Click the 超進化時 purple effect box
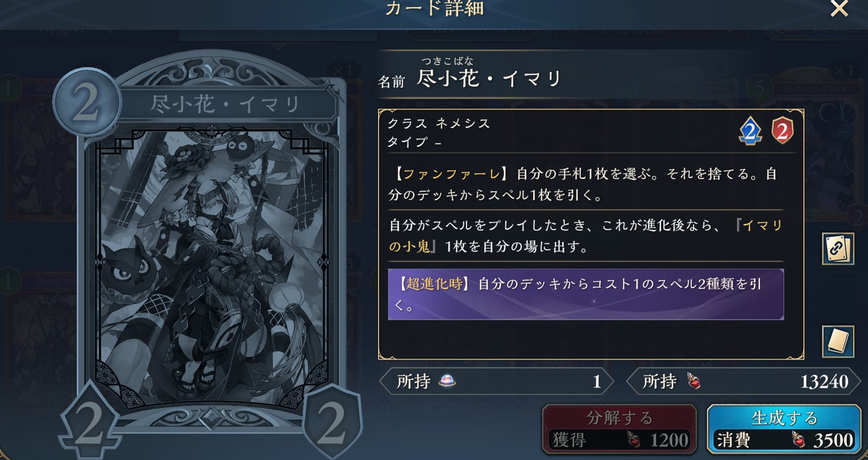 pos(586,294)
